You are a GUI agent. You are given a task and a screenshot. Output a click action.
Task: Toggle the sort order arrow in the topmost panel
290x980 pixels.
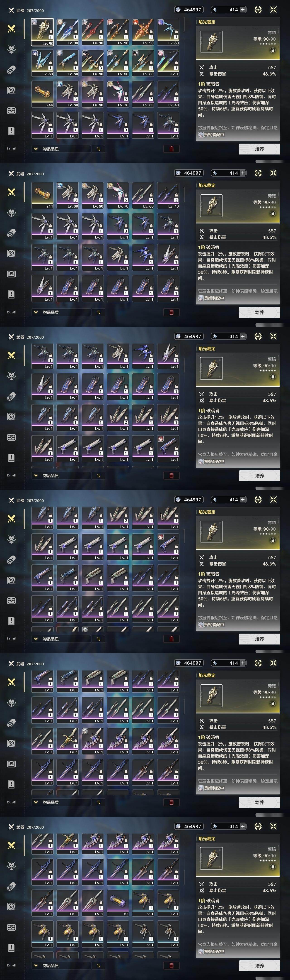tap(98, 149)
